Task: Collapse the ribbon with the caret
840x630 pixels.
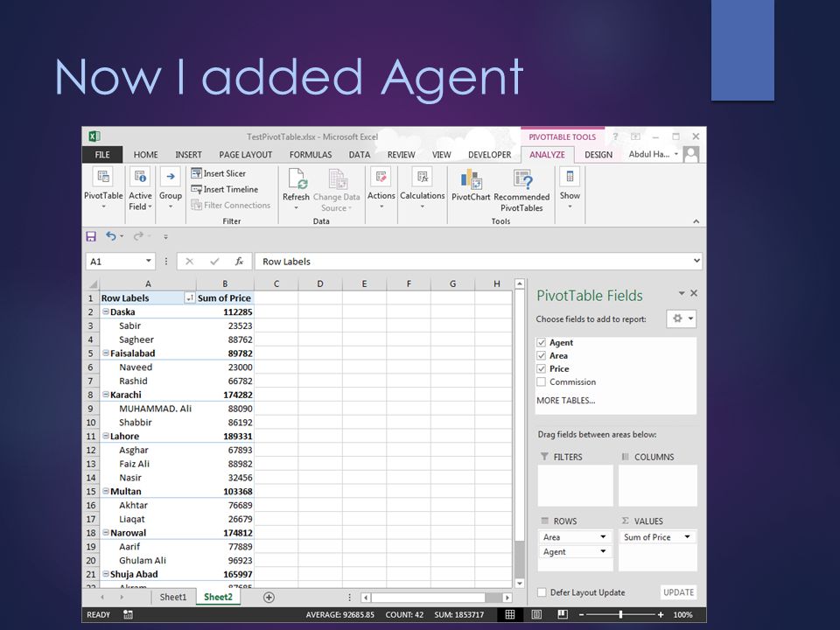Action: [696, 221]
